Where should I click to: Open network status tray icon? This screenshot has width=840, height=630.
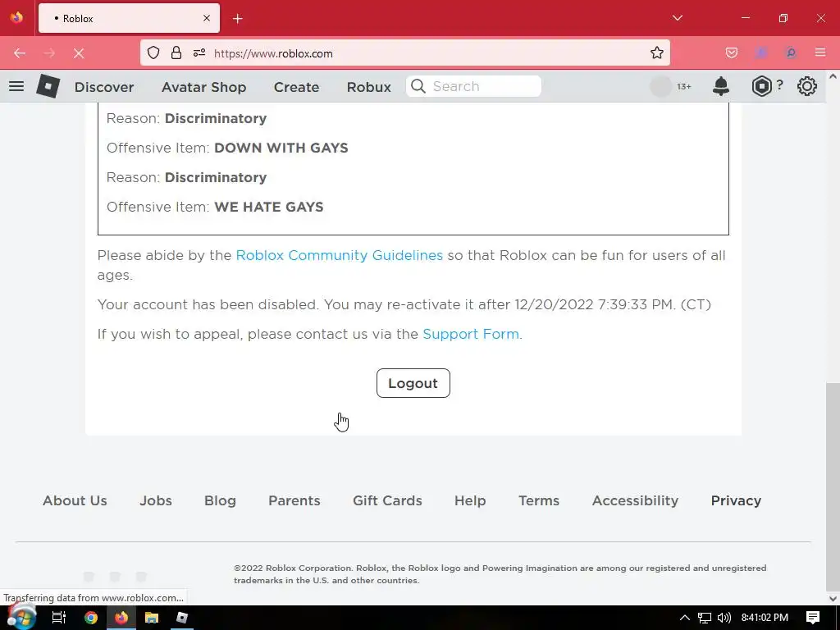pyautogui.click(x=705, y=619)
